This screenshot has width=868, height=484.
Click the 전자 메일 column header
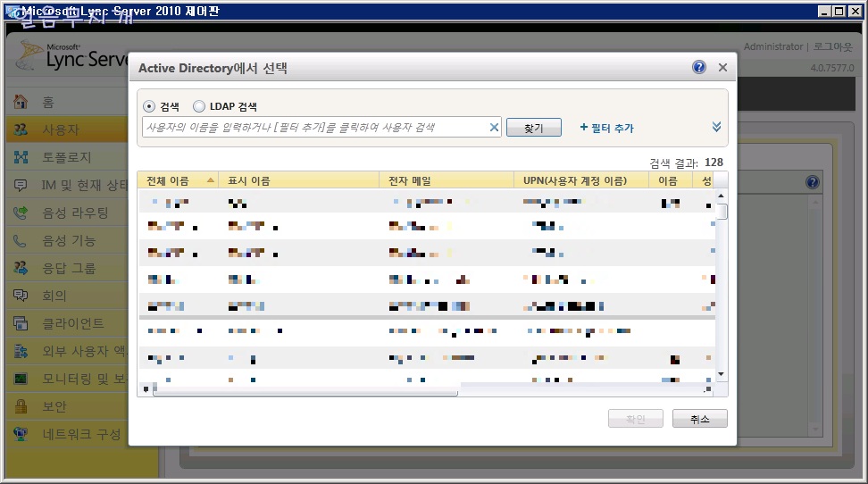pyautogui.click(x=447, y=180)
